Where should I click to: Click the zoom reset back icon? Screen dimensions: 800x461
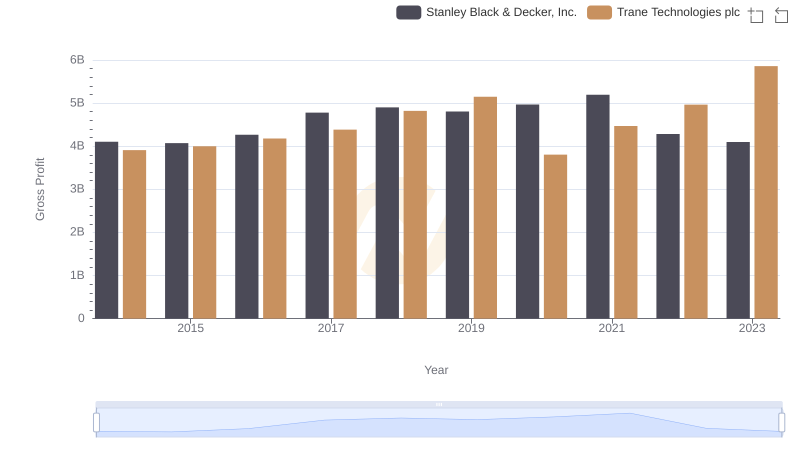pyautogui.click(x=781, y=15)
